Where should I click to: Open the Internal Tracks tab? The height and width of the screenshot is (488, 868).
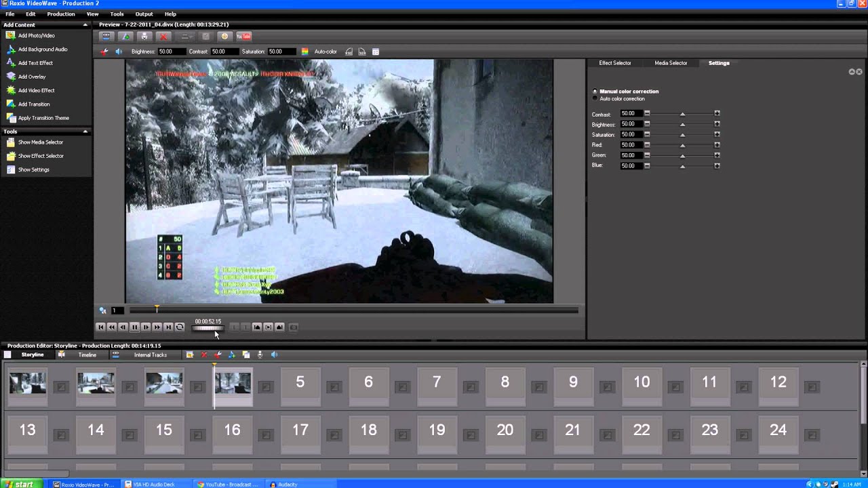[151, 355]
